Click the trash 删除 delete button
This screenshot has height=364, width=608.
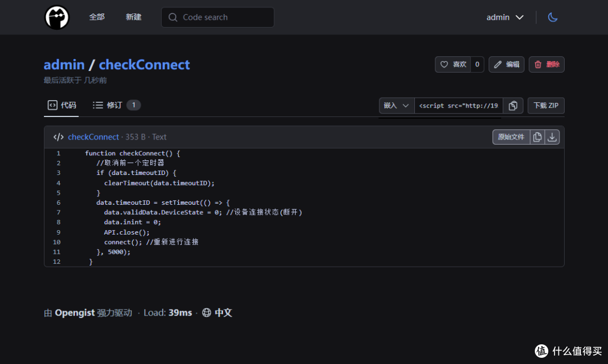tap(546, 64)
